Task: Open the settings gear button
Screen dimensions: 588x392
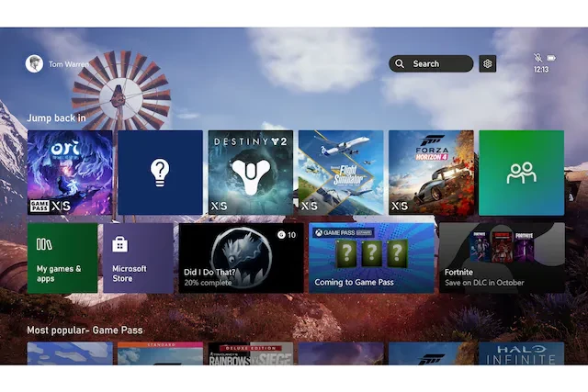Action: tap(488, 63)
